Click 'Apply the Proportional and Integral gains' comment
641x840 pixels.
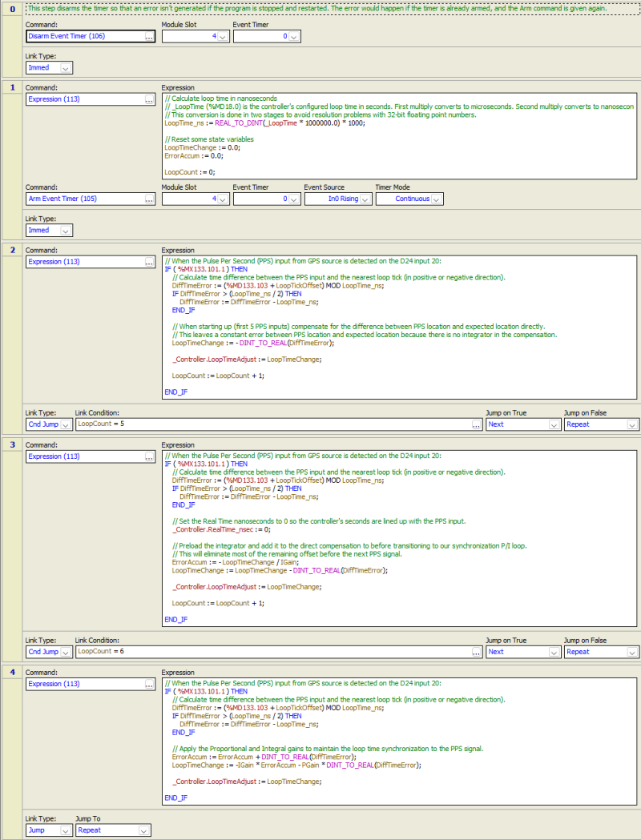point(328,749)
